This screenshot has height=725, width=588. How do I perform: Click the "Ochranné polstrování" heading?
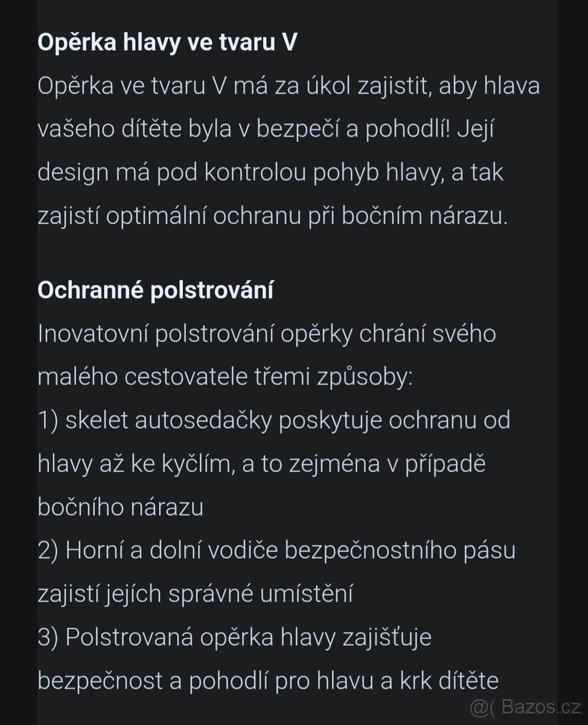(155, 290)
